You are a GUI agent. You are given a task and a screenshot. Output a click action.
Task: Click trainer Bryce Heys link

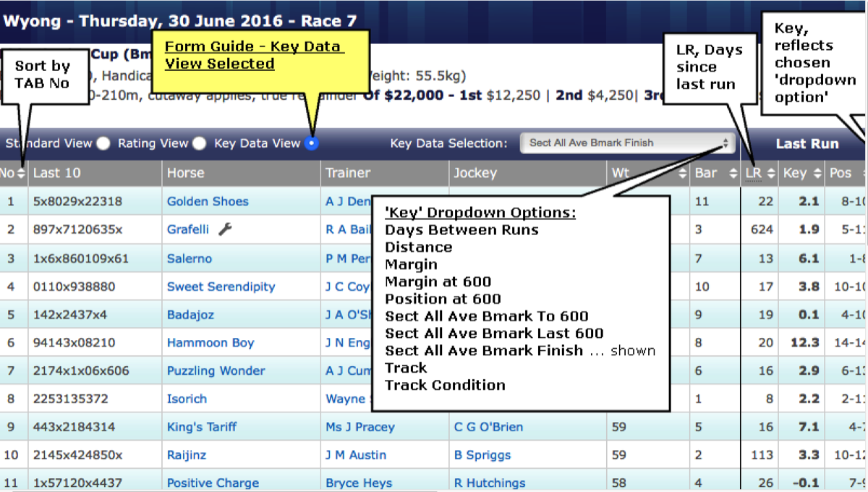click(359, 483)
